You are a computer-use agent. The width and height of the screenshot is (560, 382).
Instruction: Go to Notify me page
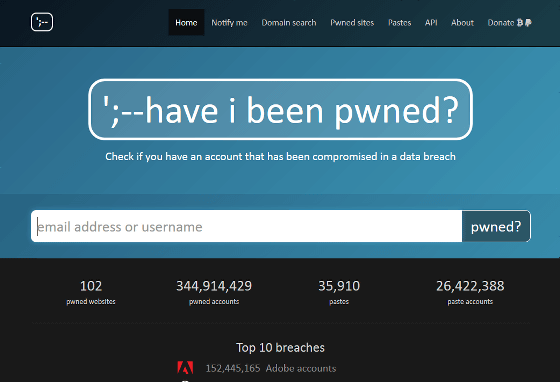(x=229, y=22)
